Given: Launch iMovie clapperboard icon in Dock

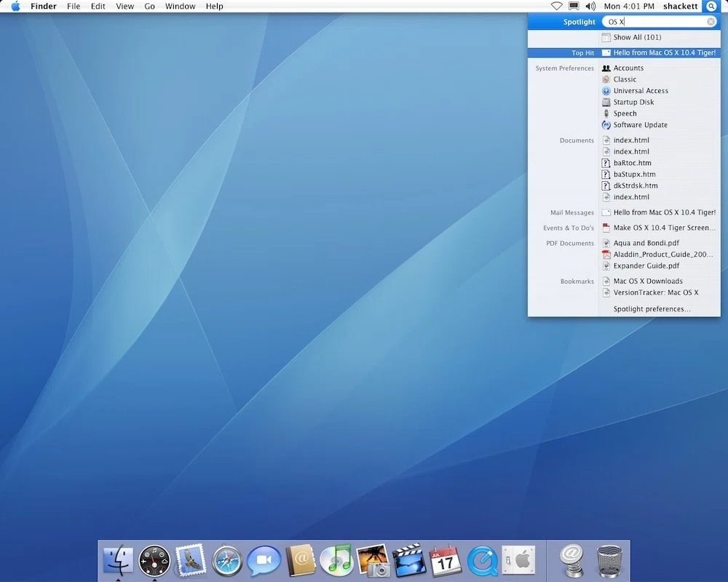Looking at the screenshot, I should (409, 561).
